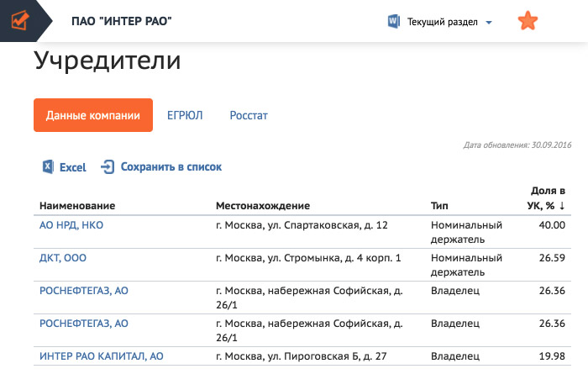Viewport: 588px width, 374px height.
Task: Open АО НРД, НКО company link
Action: click(x=71, y=225)
